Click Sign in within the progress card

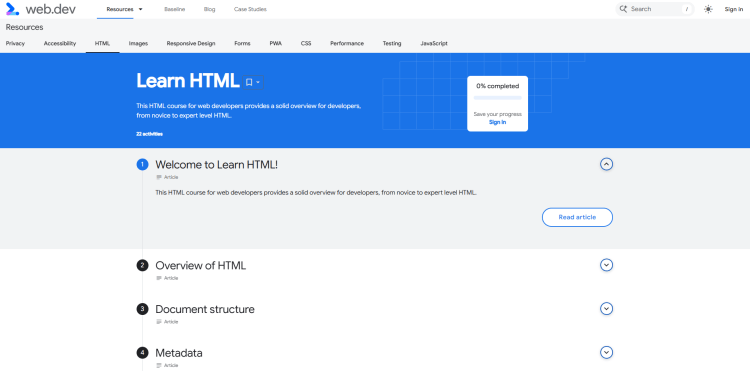(497, 122)
